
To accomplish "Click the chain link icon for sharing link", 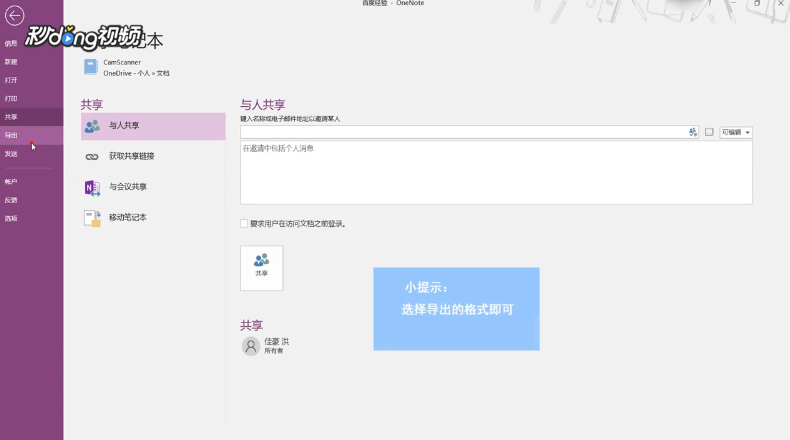I will pyautogui.click(x=92, y=157).
